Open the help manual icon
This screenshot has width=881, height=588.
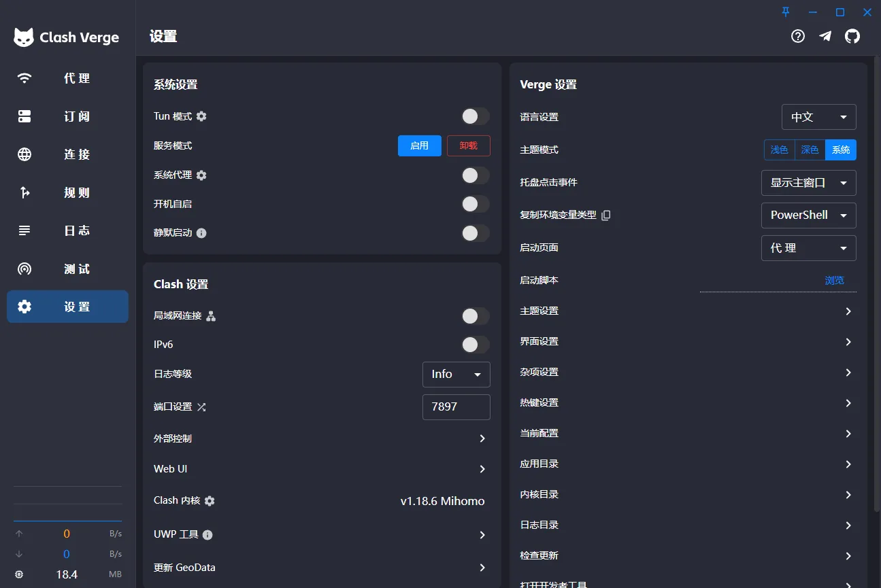[798, 36]
